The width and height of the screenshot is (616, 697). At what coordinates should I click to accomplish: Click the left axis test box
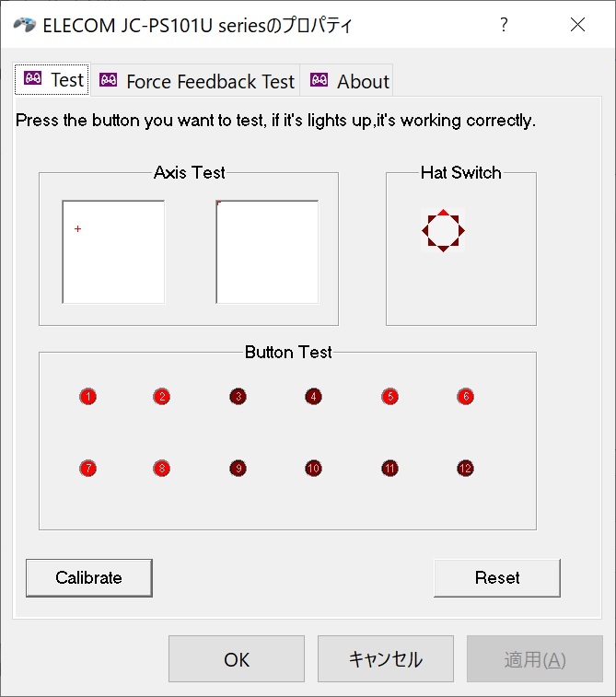[113, 252]
